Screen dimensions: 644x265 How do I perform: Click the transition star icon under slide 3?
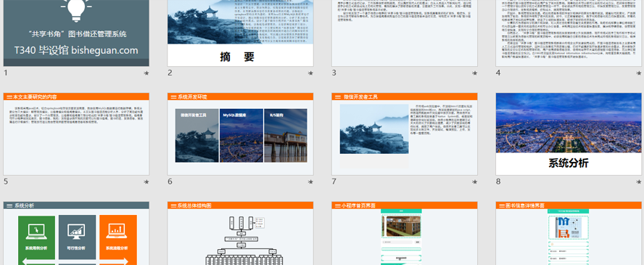click(475, 73)
